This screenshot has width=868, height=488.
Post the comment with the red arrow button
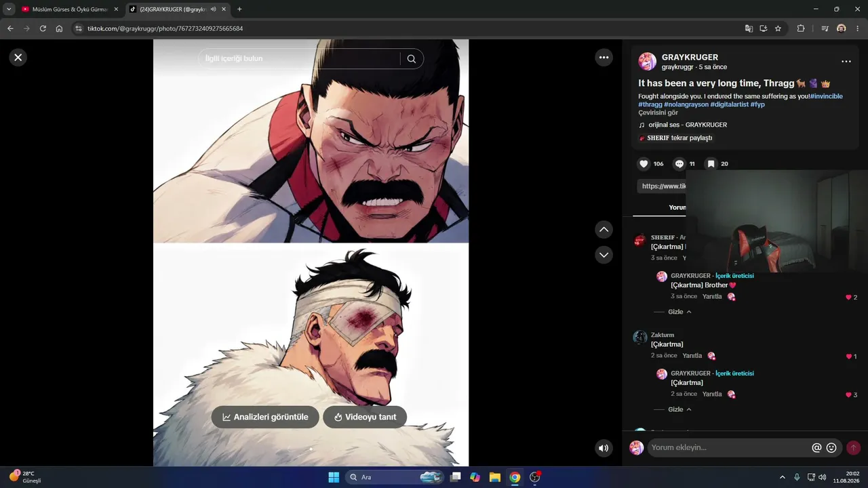pos(853,448)
